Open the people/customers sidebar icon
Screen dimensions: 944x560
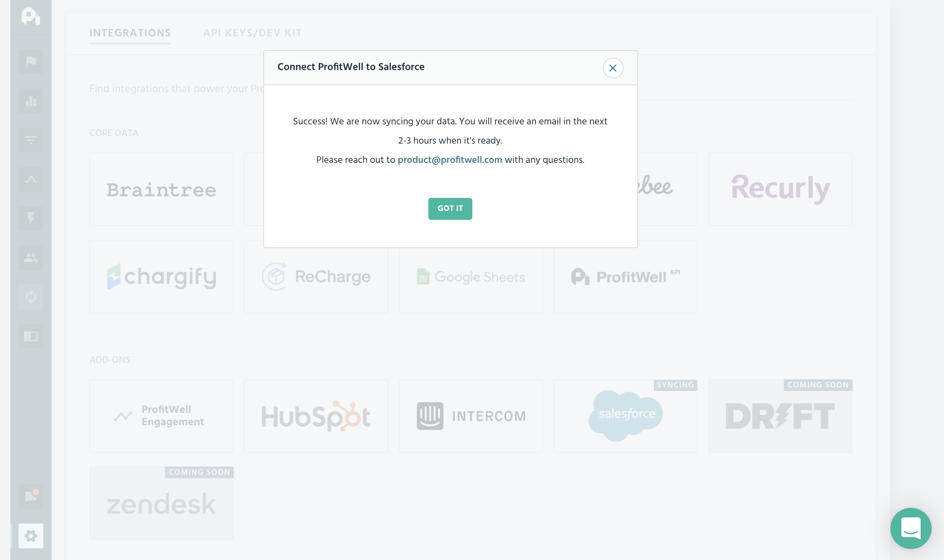tap(31, 258)
